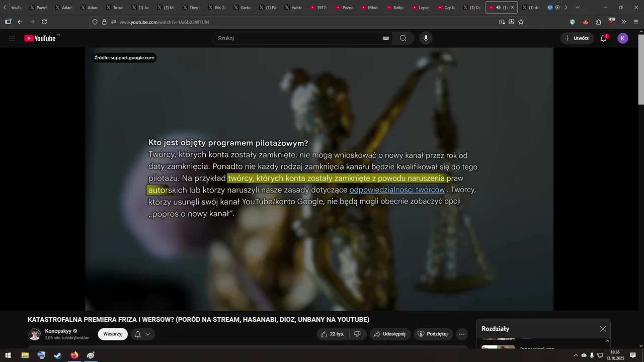Switch to the 'Bollyw' YouTube tab
Image resolution: width=644 pixels, height=362 pixels.
[395, 8]
